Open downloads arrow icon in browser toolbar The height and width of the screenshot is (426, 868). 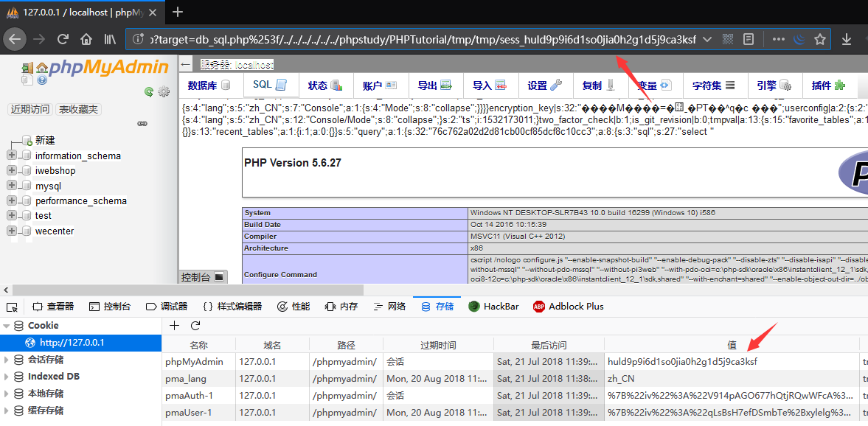point(847,39)
